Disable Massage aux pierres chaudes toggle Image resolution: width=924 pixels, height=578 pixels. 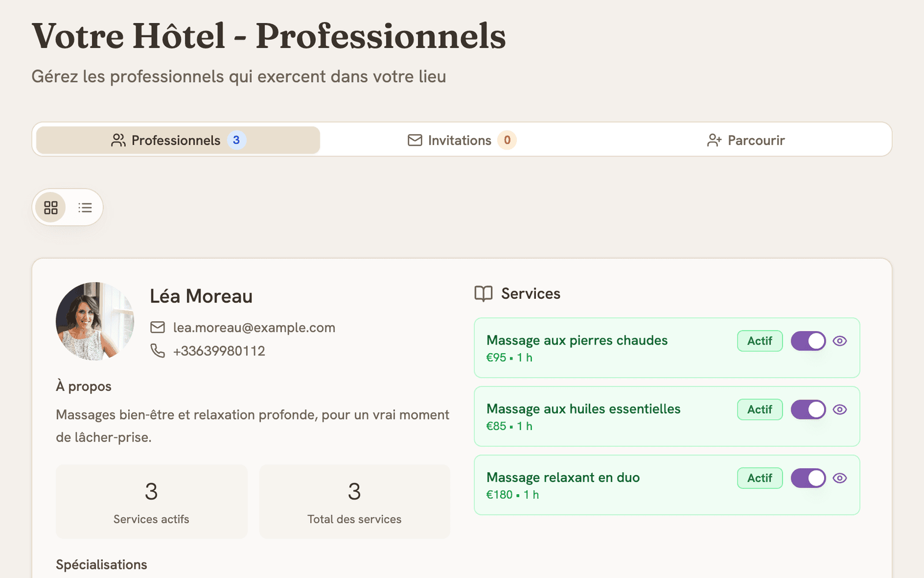[808, 341]
